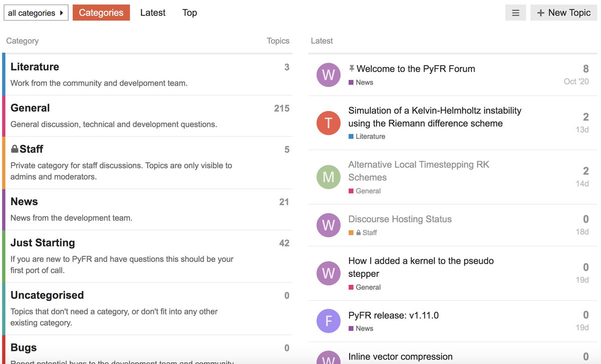Viewport: 601px width, 364px height.
Task: Click the Oct '20 date
Action: 576,81
